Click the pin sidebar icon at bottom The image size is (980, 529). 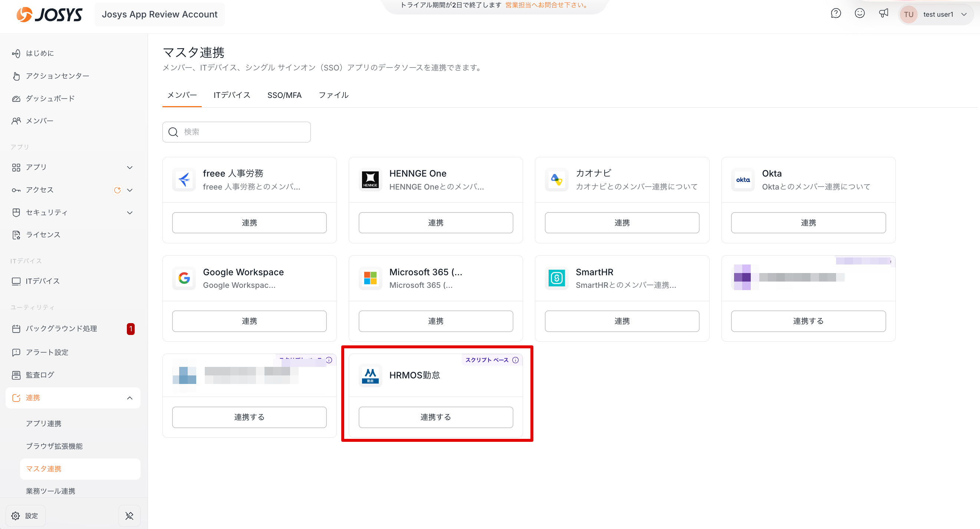(129, 516)
